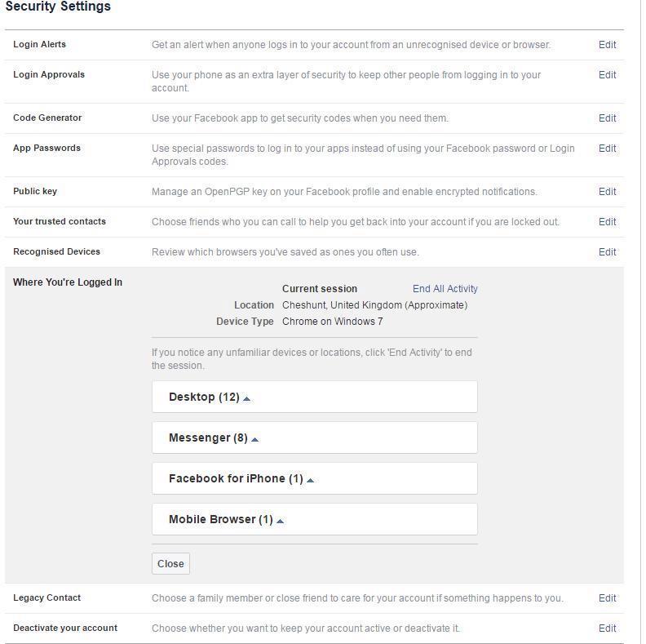The height and width of the screenshot is (644, 646).
Task: Expand the Messenger (8) sessions arrow
Action: click(254, 439)
